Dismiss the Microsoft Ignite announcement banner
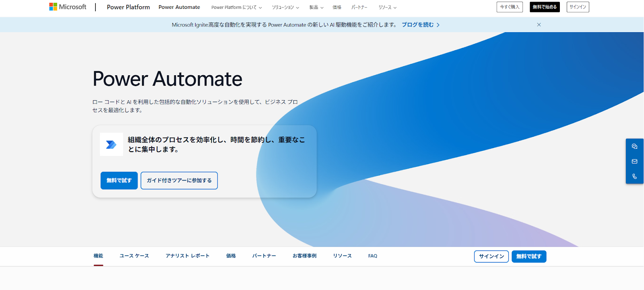 tap(539, 25)
